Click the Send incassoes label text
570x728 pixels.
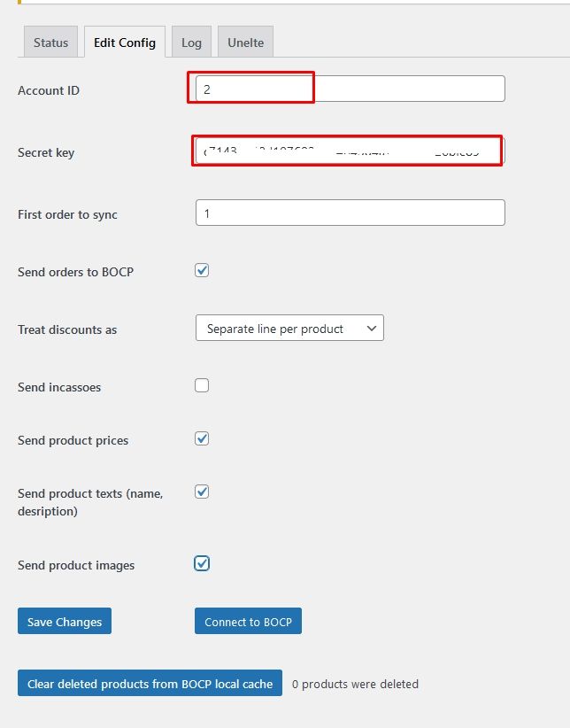[59, 387]
